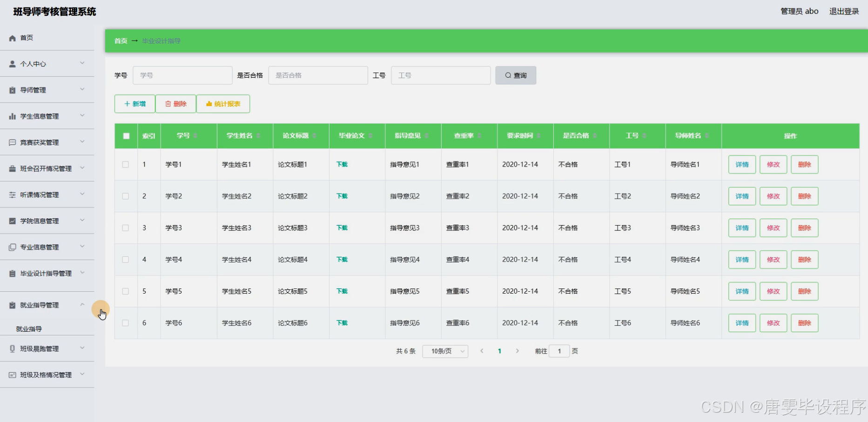This screenshot has height=422, width=868.
Task: Expand the 学生信息管理 menu chevron
Action: coord(82,115)
